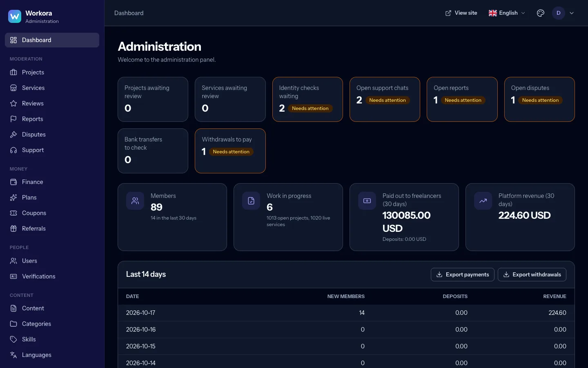Go to Content in the sidebar
588x368 pixels.
[x=52, y=308]
